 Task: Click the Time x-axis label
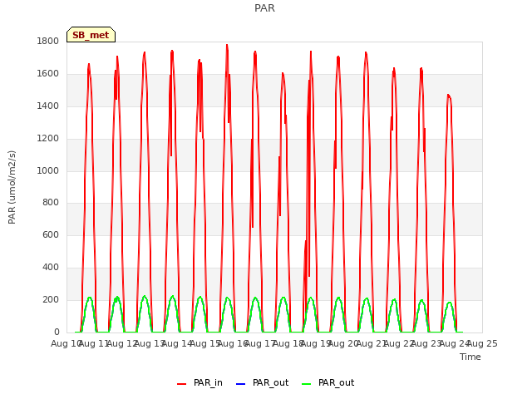tap(470, 357)
